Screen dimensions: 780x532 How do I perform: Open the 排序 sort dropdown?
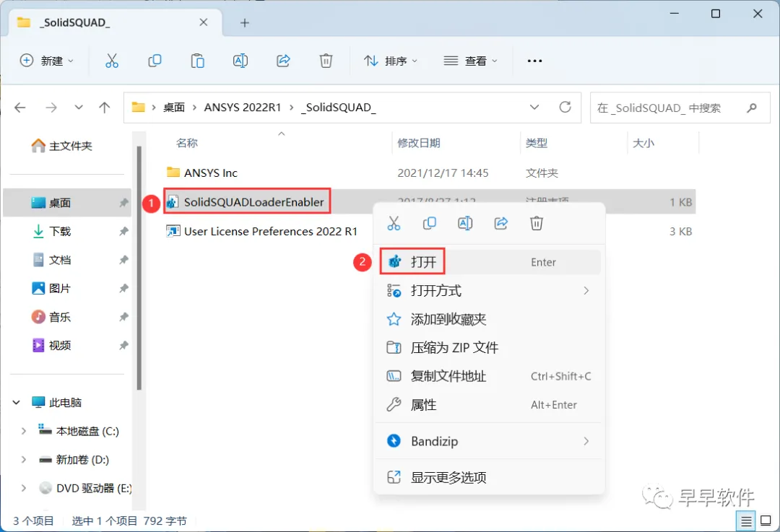pos(391,61)
